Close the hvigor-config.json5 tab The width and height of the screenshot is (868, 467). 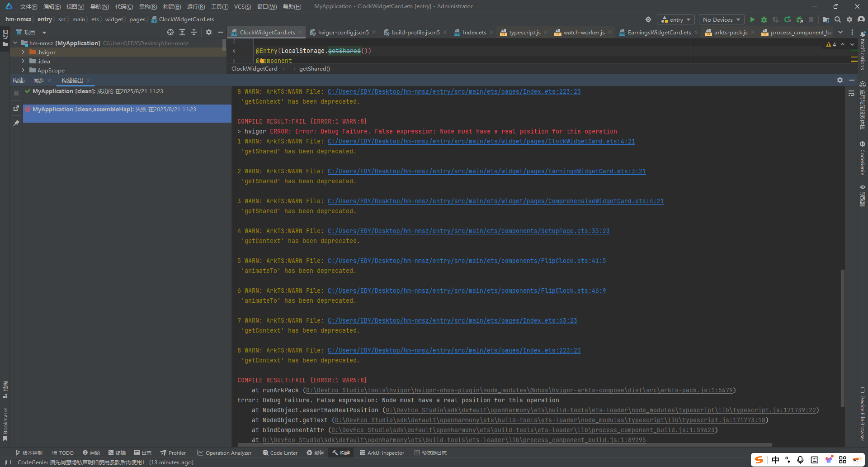(x=374, y=32)
